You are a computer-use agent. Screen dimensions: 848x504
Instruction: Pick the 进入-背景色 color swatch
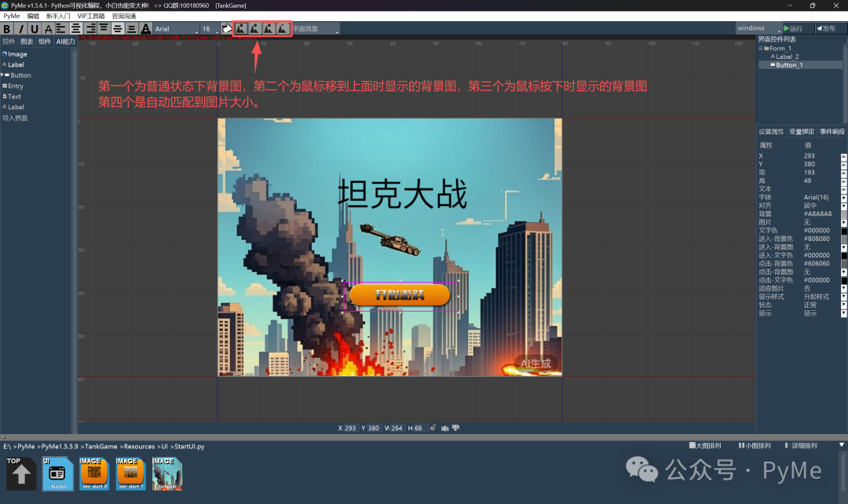point(843,239)
